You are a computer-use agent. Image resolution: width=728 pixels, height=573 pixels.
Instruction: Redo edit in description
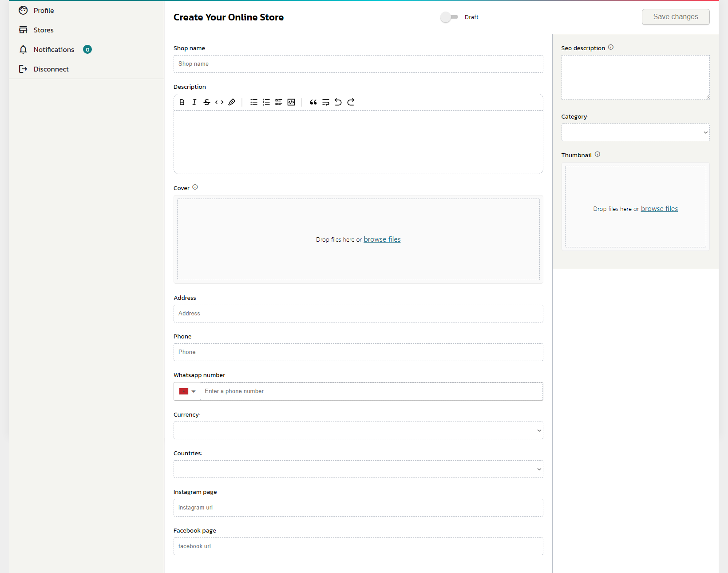[351, 102]
